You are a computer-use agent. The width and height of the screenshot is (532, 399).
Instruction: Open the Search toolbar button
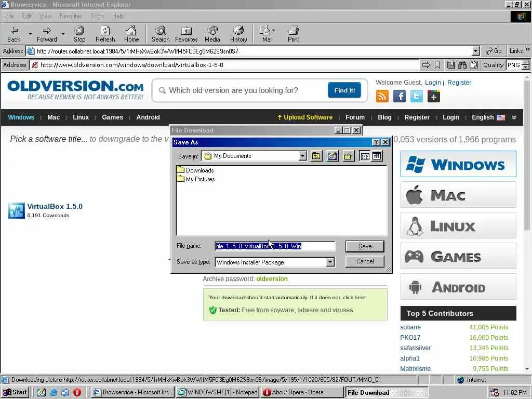[x=161, y=34]
